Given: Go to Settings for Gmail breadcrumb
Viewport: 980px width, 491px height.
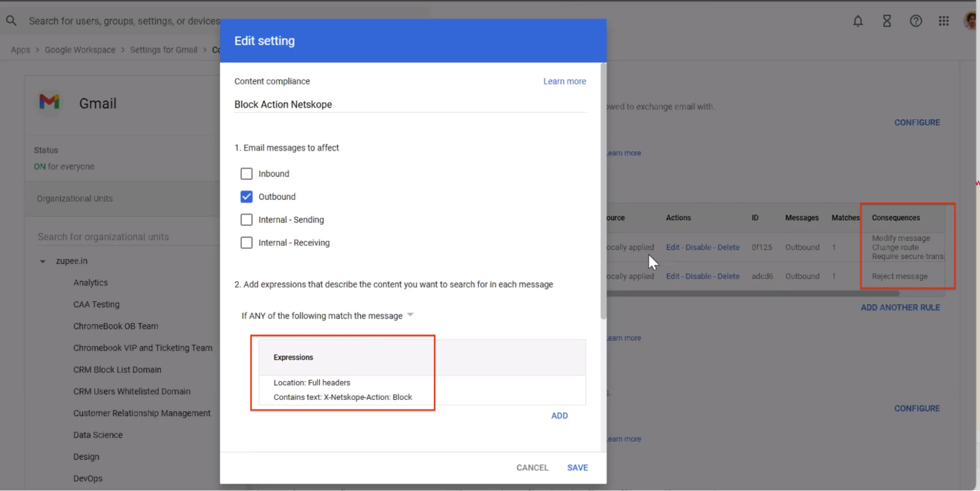Looking at the screenshot, I should tap(163, 50).
